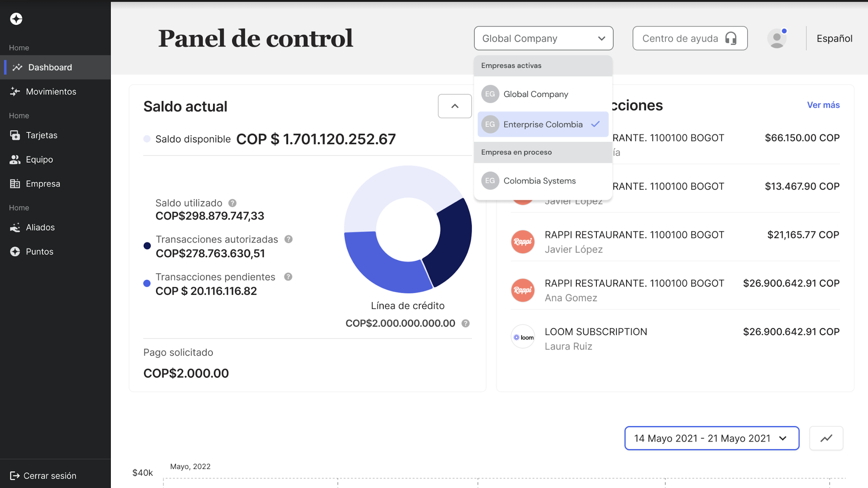Open the Tarjetas section
Screen dimensions: 868x488
point(55,135)
